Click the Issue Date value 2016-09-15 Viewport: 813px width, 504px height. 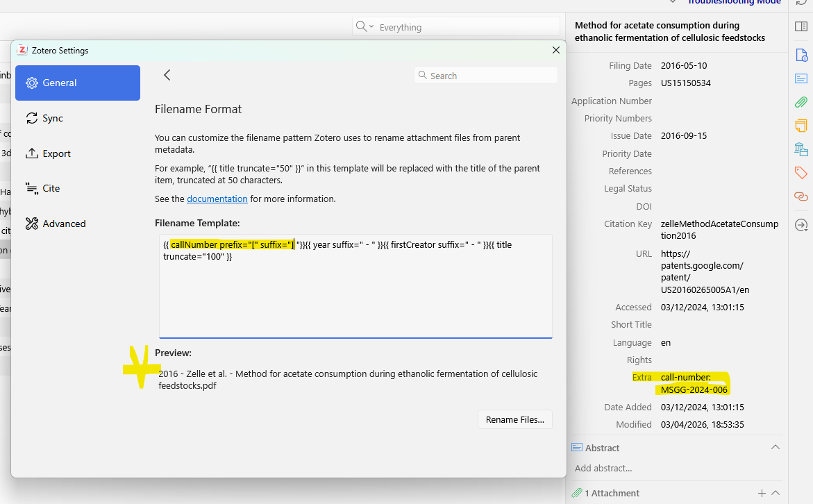(x=683, y=136)
